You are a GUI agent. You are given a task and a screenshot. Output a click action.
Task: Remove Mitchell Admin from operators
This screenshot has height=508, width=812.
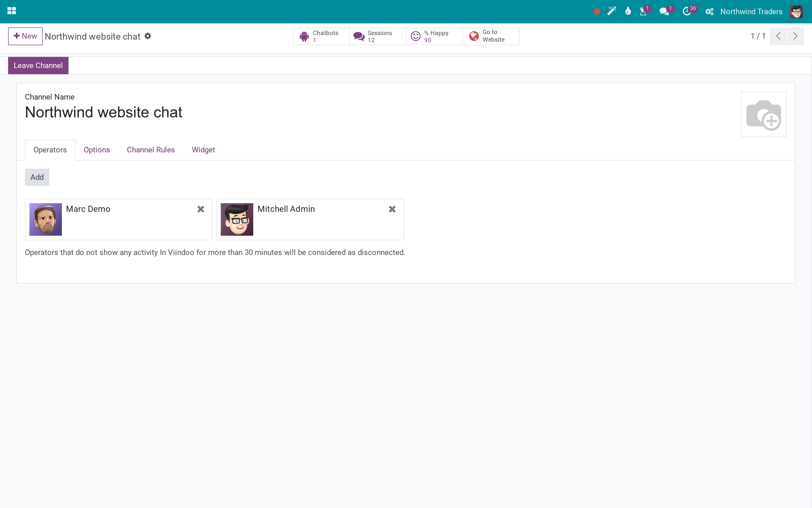click(392, 209)
